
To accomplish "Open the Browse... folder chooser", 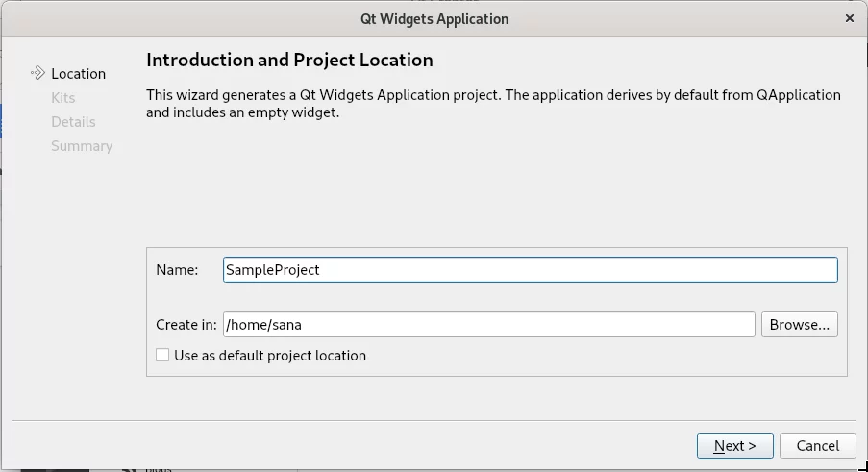I will coord(800,324).
